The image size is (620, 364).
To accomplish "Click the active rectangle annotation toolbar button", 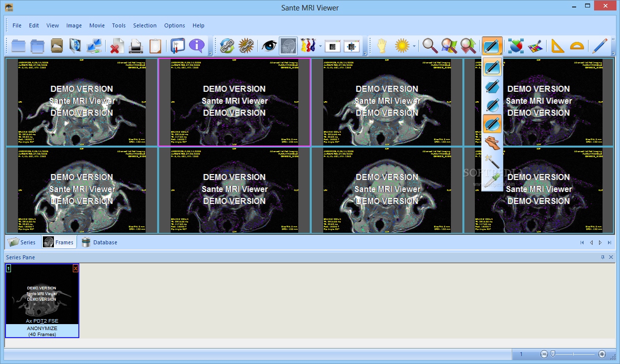I will tap(491, 46).
